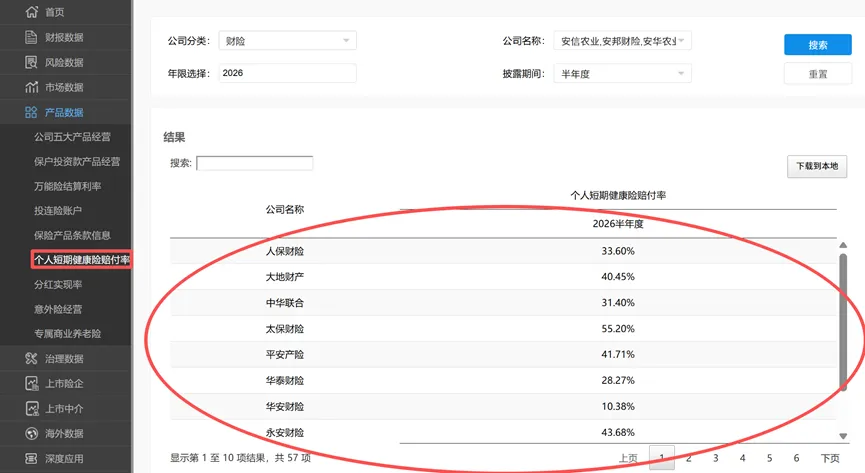Click the 市场数据 chart icon
The image size is (865, 473).
pyautogui.click(x=31, y=87)
